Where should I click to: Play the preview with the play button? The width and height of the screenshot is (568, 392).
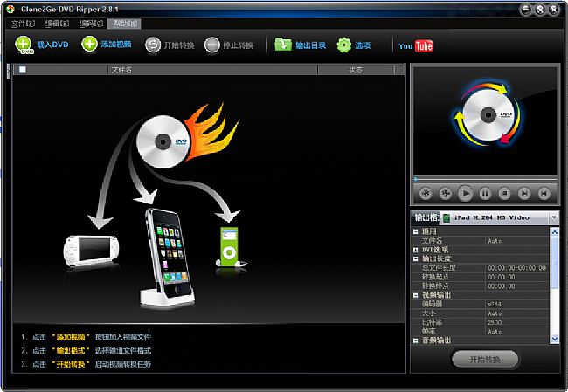coord(466,193)
